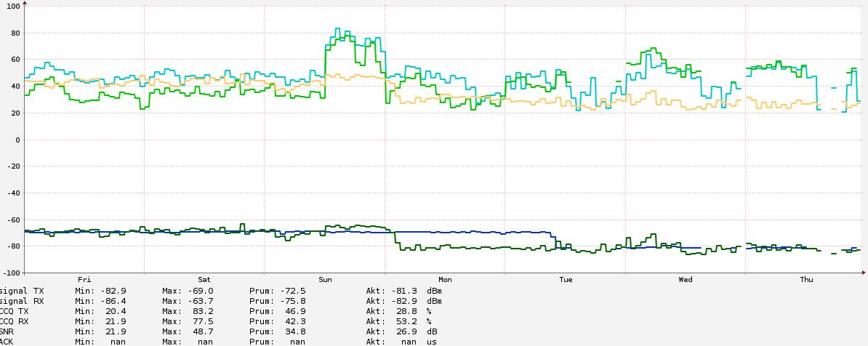Image resolution: width=868 pixels, height=346 pixels.
Task: Select the signal TX Akt value -81.3
Action: pos(405,291)
